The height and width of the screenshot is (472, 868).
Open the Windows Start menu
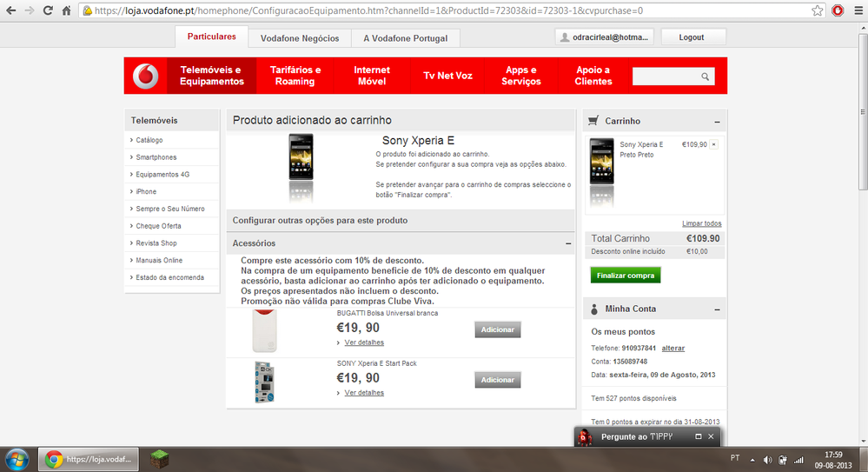pos(17,459)
